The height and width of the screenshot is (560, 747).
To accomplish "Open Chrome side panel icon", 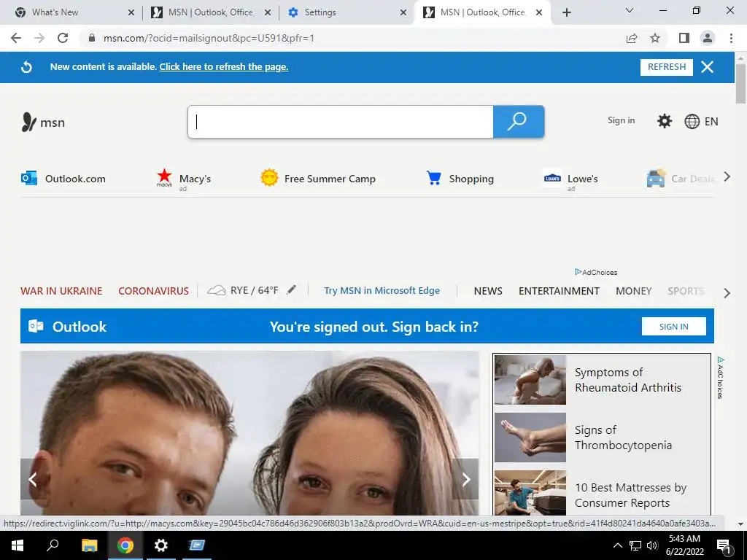I will point(684,38).
